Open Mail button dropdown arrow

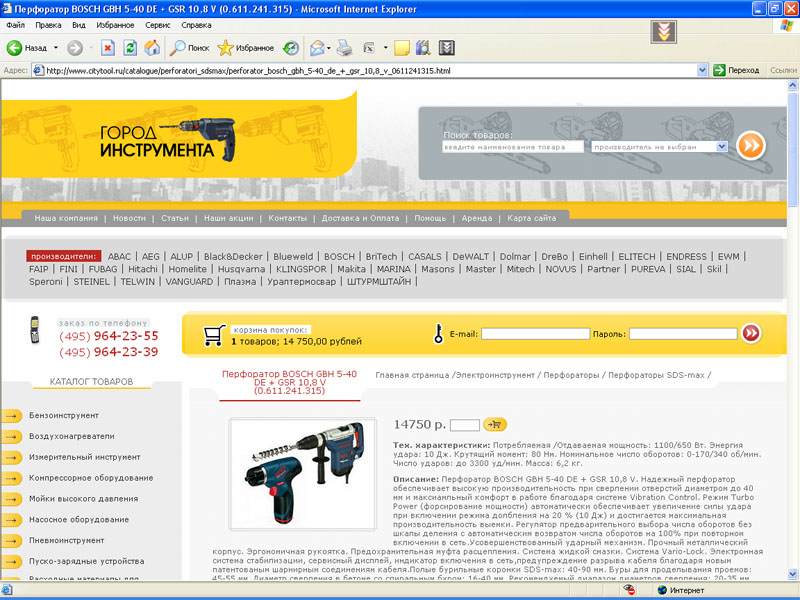point(329,48)
